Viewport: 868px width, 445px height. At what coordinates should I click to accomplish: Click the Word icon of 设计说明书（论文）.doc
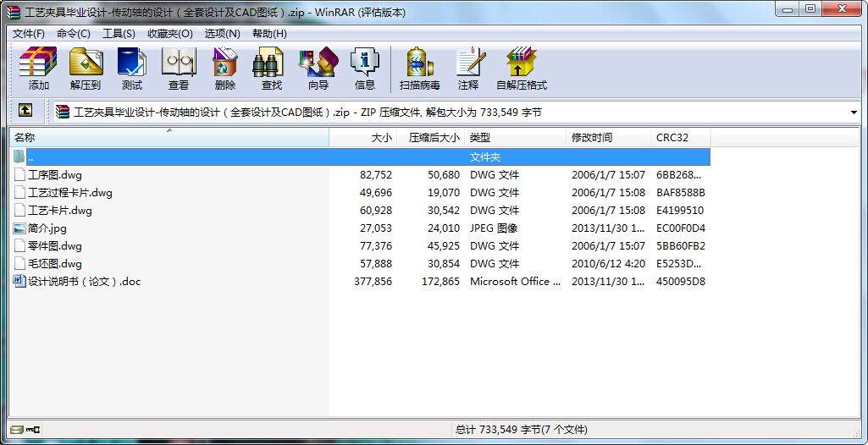coord(19,281)
